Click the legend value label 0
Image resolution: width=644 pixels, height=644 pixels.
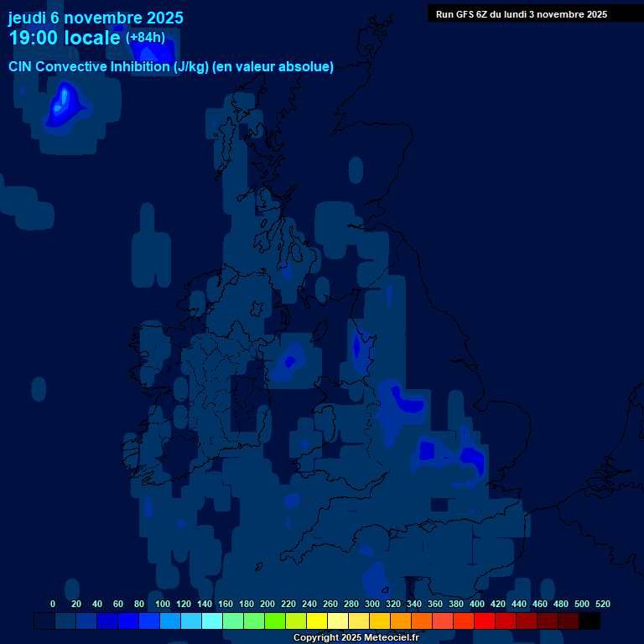point(53,604)
